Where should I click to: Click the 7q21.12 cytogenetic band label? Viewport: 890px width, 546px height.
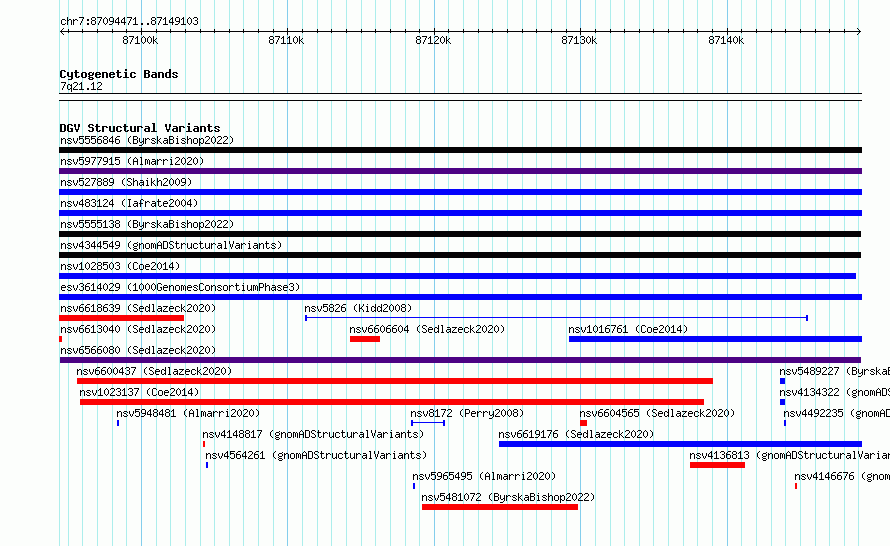[81, 86]
